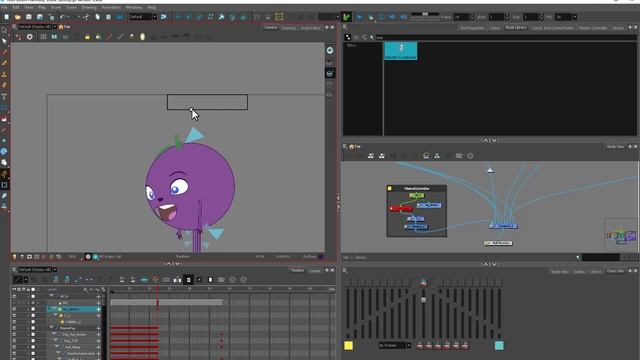Click the Open folder icon in top toolbar

tap(18, 17)
